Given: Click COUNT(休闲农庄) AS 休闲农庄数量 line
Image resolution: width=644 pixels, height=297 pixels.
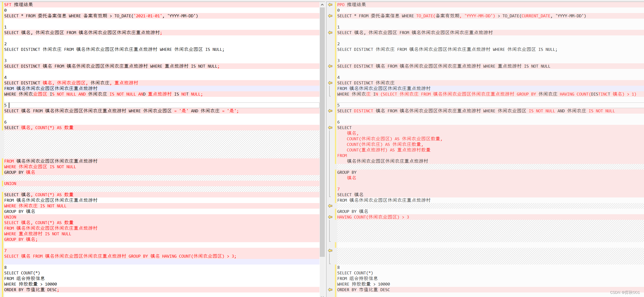Looking at the screenshot, I should pos(385,144).
